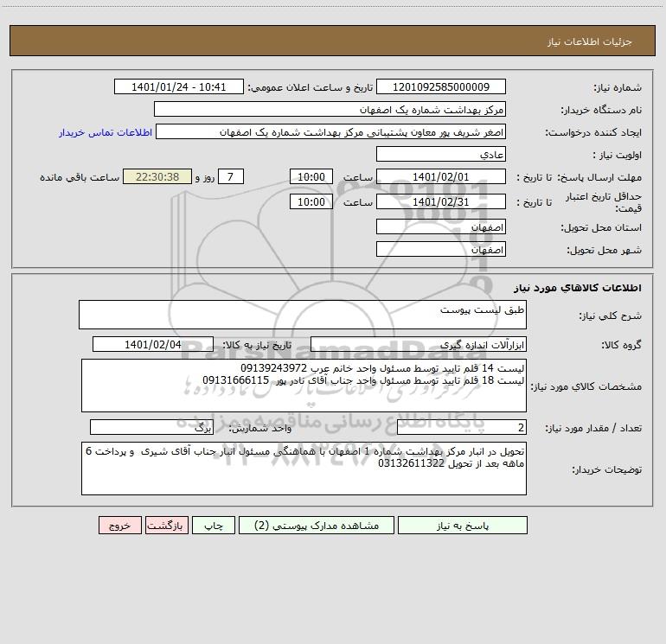Click the buyer notes text area
This screenshot has width=666, height=644.
pos(304,469)
